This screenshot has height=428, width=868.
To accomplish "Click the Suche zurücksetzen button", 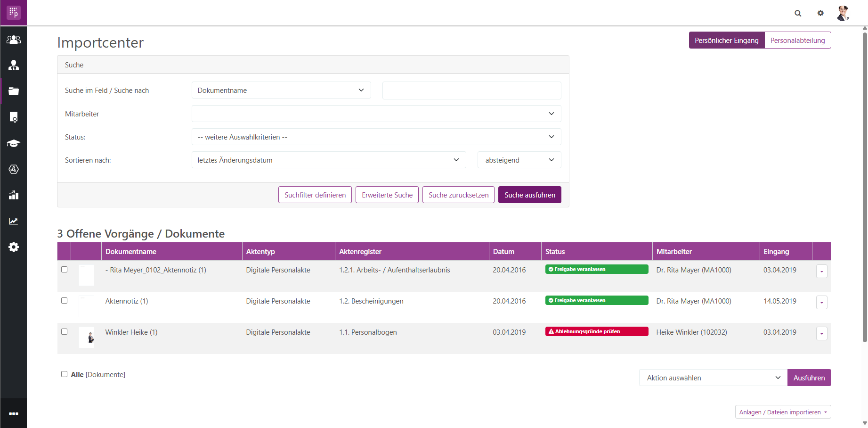I will [458, 195].
